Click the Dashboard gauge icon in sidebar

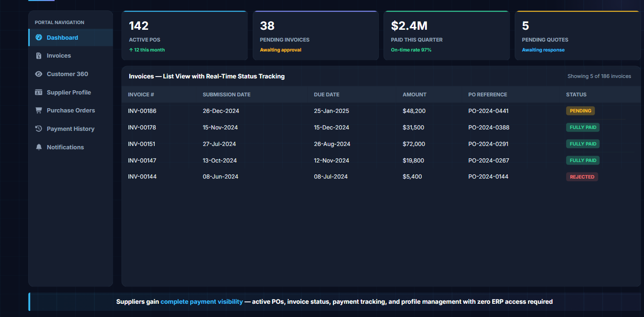pyautogui.click(x=39, y=37)
